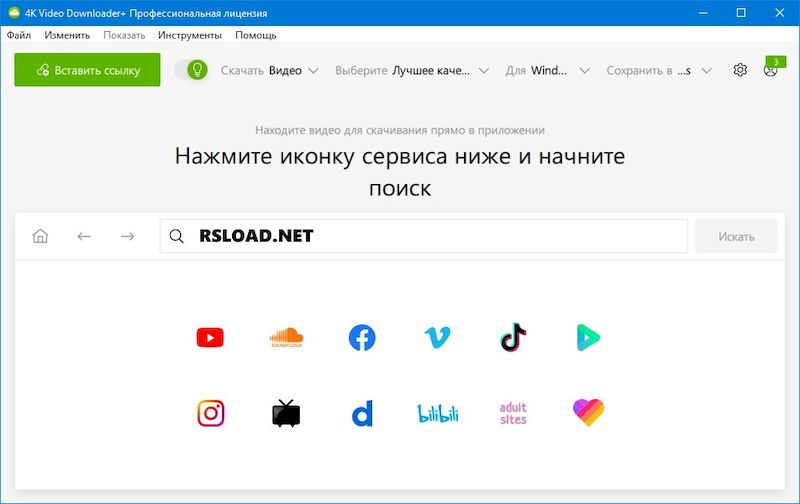Open Facebook service icon
This screenshot has height=504, width=800.
coord(362,338)
